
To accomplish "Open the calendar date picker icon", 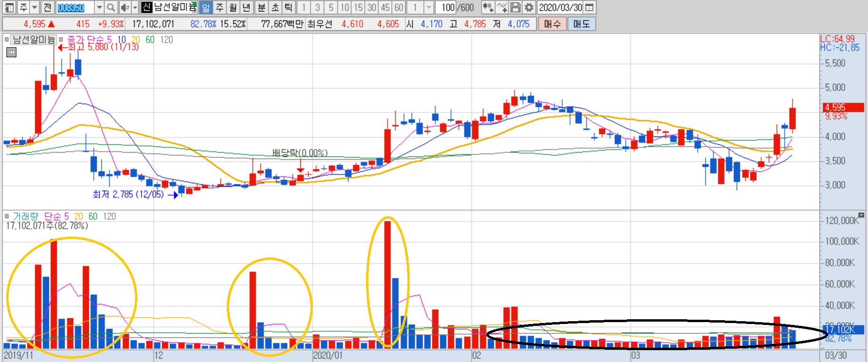I will pos(589,7).
